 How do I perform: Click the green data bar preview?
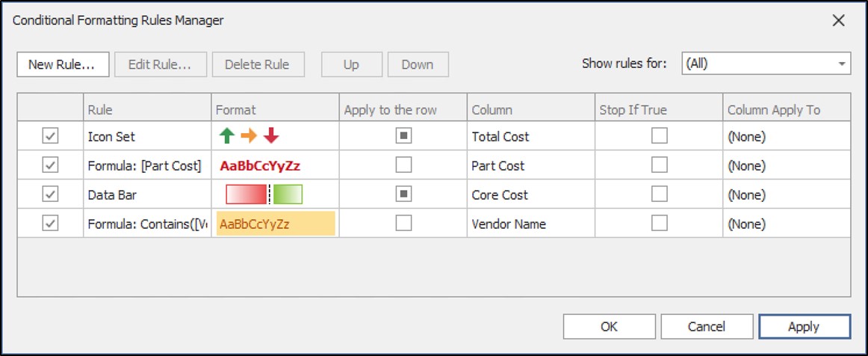point(288,194)
